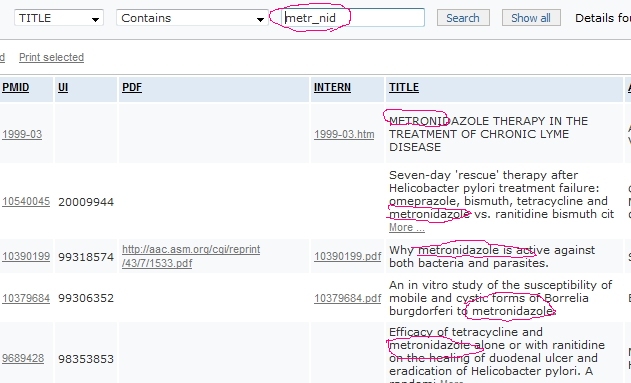Screen dimensions: 631x383
Task: Select UI value 99306352
Action: (x=86, y=298)
